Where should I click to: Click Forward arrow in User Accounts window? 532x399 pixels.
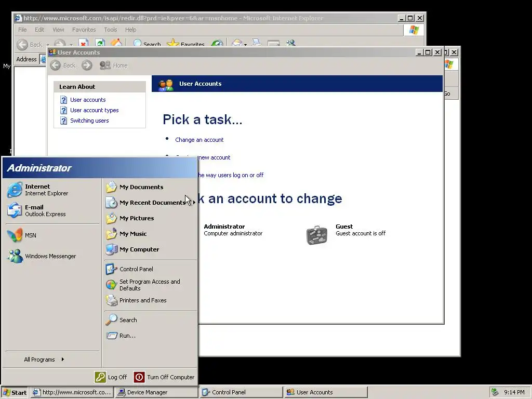point(87,65)
